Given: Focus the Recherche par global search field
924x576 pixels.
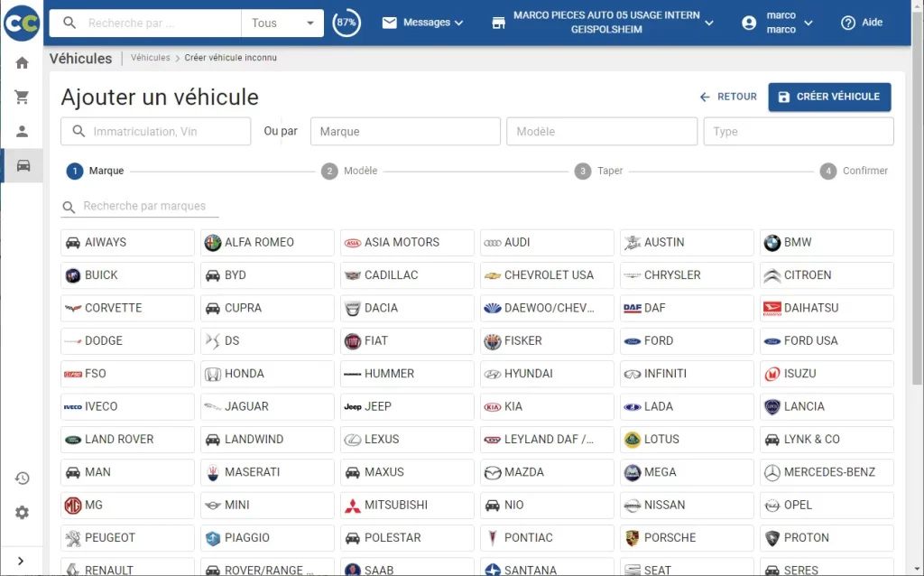Looking at the screenshot, I should 145,23.
